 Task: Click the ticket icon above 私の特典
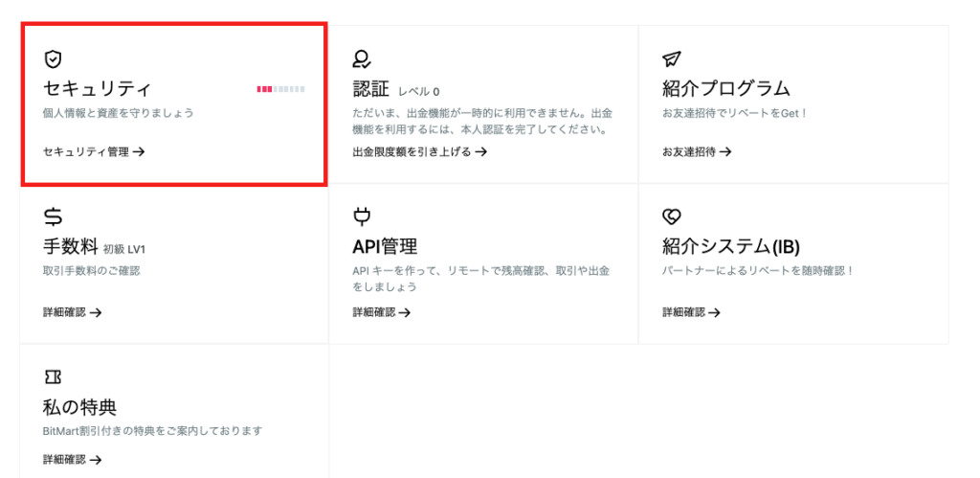tap(54, 376)
